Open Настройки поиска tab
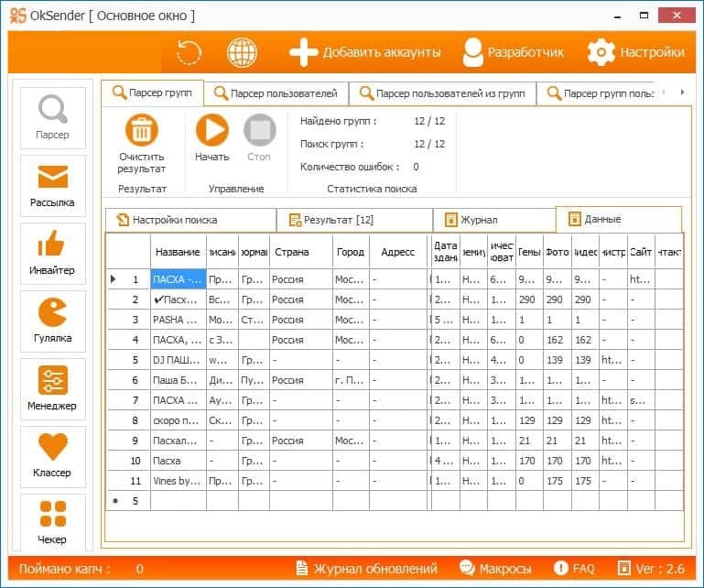Image resolution: width=704 pixels, height=588 pixels. pyautogui.click(x=190, y=220)
